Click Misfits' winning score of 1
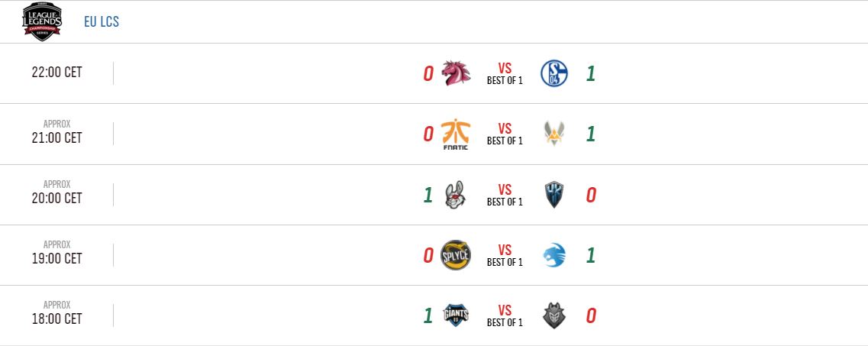This screenshot has height=346, width=868. click(428, 195)
